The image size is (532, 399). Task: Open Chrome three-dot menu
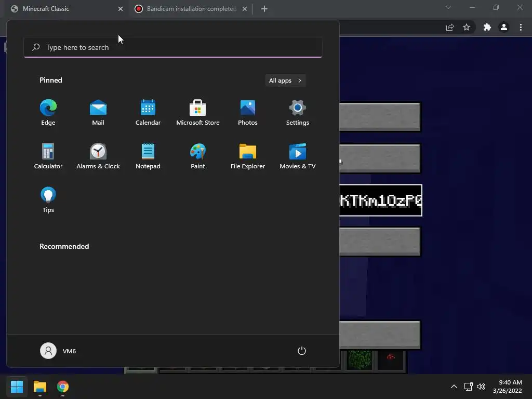[521, 28]
